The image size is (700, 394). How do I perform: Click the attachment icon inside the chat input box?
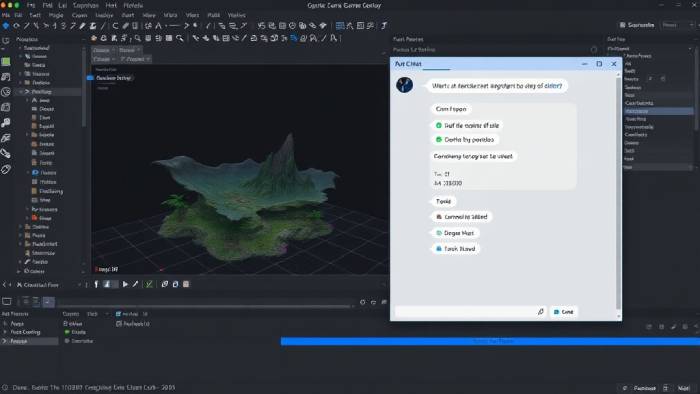pos(541,311)
